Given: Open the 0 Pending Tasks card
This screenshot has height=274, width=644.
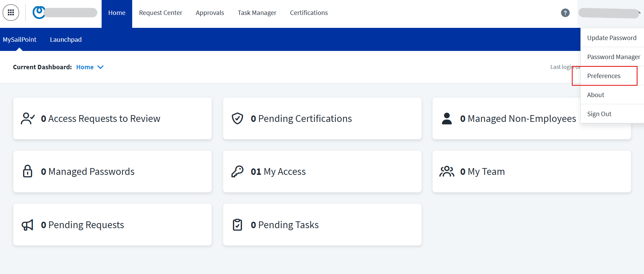Looking at the screenshot, I should 322,225.
